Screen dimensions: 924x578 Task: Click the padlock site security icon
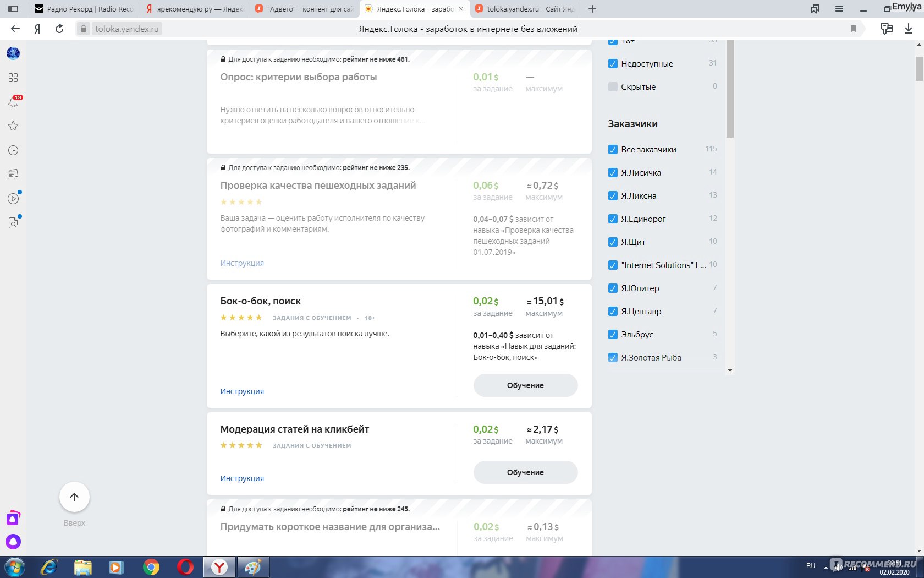tap(83, 29)
